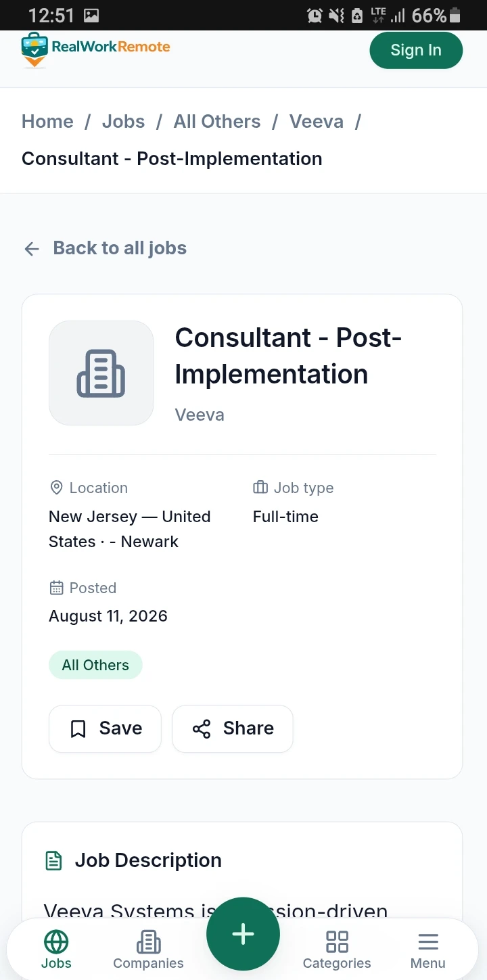
Task: Tap the alarm icon in the status bar
Action: point(315,15)
